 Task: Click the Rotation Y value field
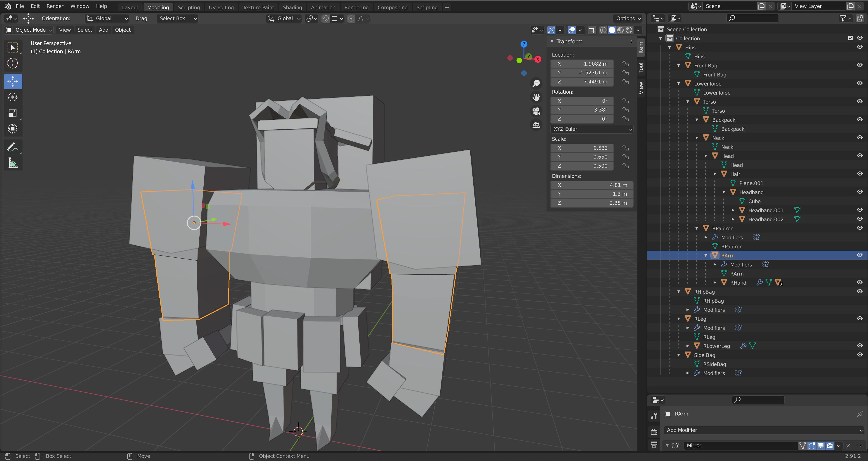coord(582,110)
